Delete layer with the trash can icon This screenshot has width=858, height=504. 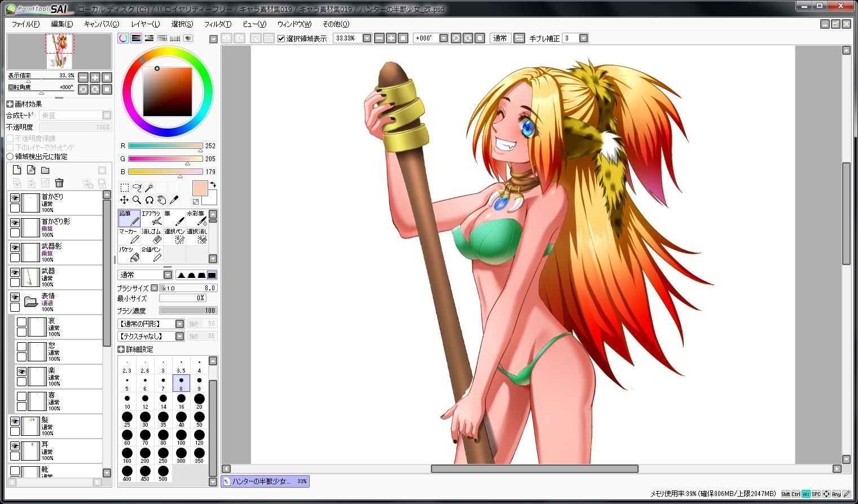59,183
